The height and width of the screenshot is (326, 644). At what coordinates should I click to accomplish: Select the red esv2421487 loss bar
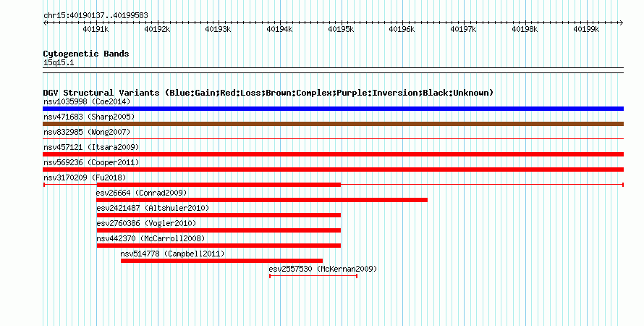pos(219,215)
